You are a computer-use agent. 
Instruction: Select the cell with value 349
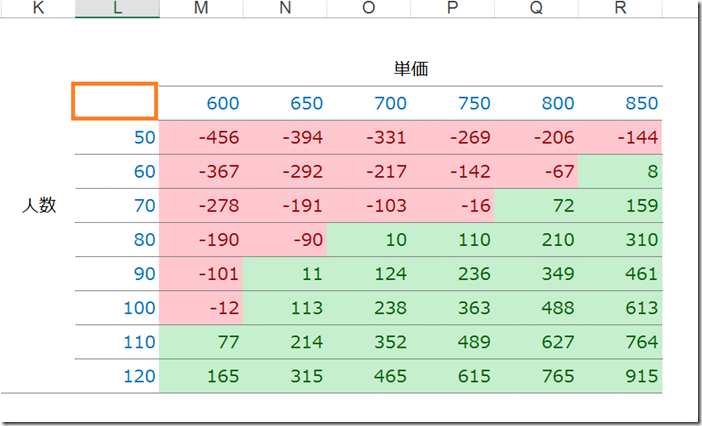tap(536, 273)
